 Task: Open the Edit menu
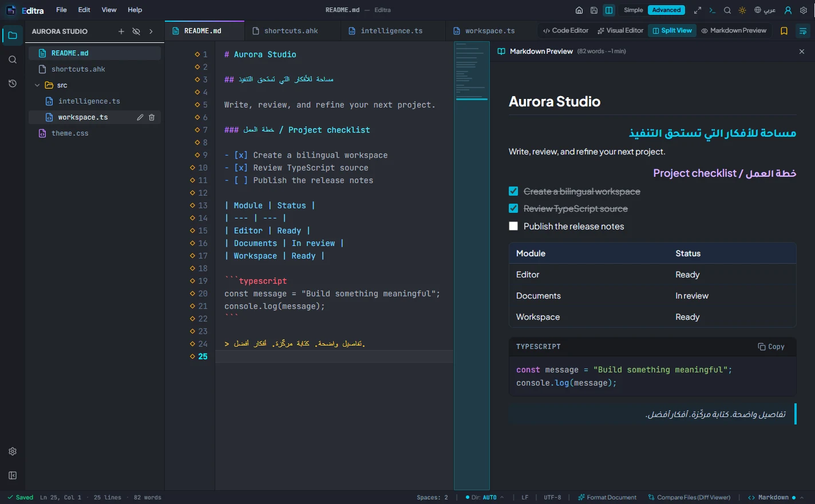point(84,10)
